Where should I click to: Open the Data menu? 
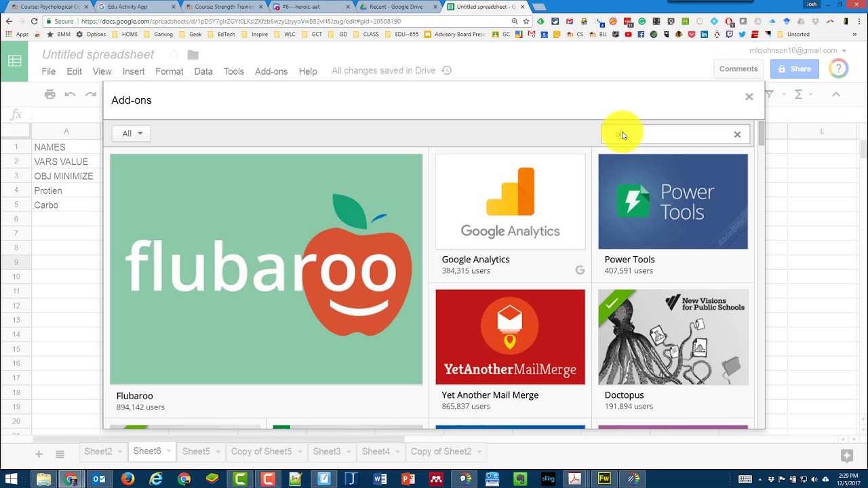coord(203,71)
